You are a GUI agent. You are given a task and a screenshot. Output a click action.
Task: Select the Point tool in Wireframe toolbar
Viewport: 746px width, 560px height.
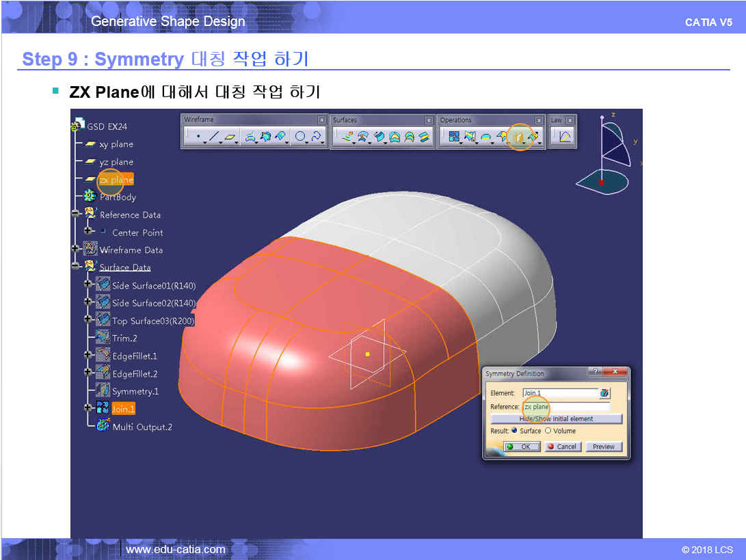198,137
